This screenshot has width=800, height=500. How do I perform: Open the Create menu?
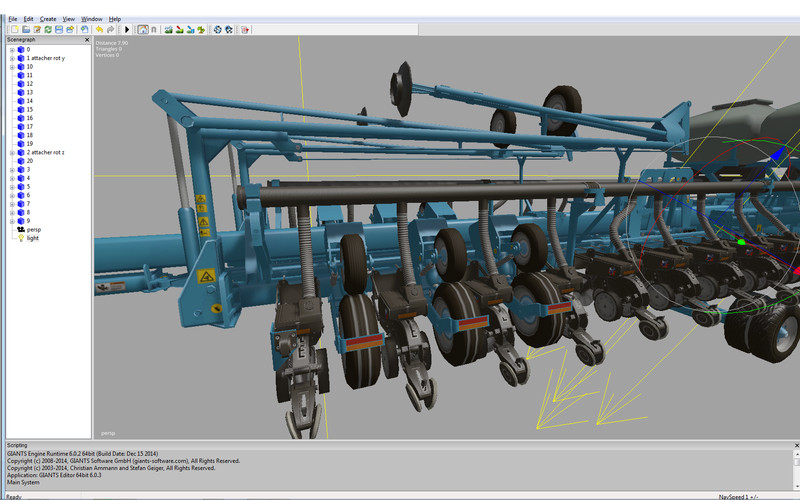click(47, 19)
